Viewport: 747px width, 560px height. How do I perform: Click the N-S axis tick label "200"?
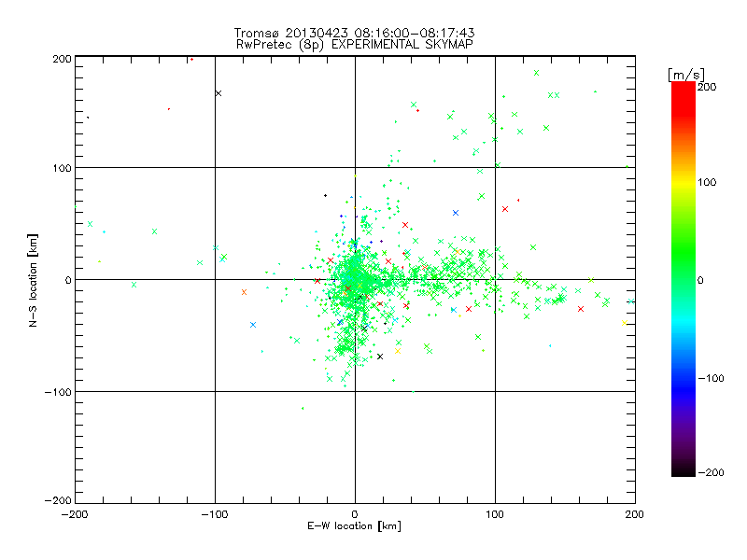click(x=62, y=59)
